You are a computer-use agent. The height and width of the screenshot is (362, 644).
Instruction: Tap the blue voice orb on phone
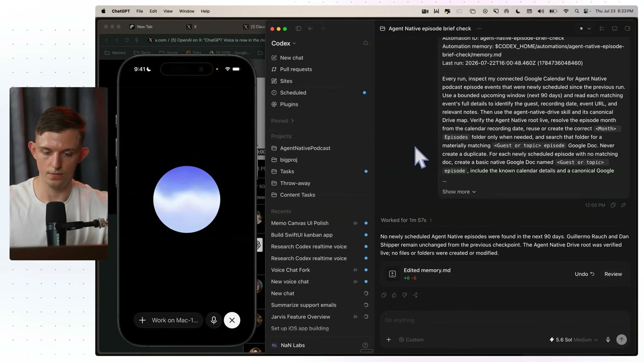coord(187,199)
